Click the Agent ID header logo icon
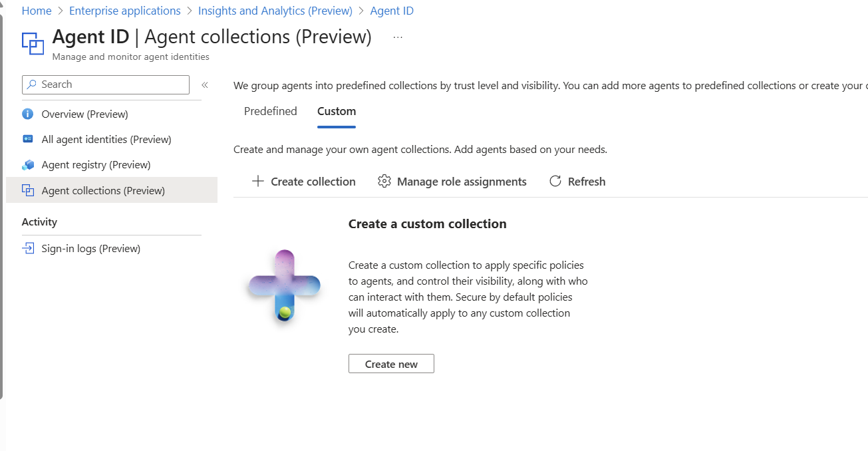This screenshot has height=451, width=868. [33, 43]
